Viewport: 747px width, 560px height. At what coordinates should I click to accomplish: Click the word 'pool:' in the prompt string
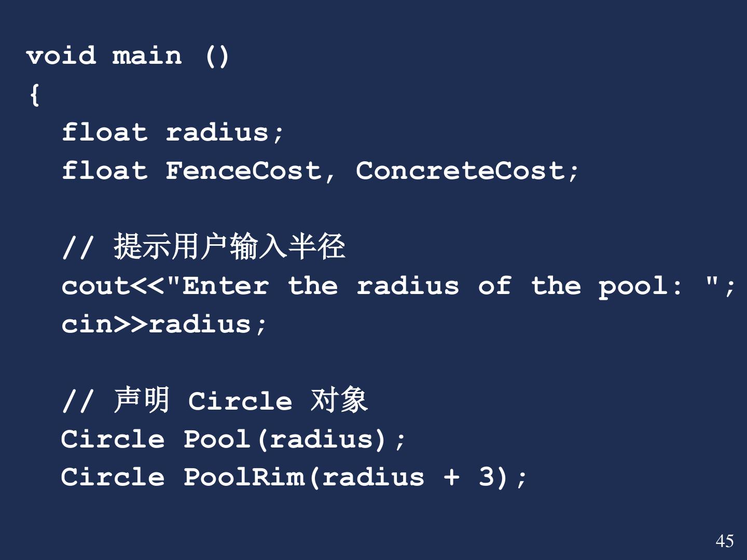640,286
